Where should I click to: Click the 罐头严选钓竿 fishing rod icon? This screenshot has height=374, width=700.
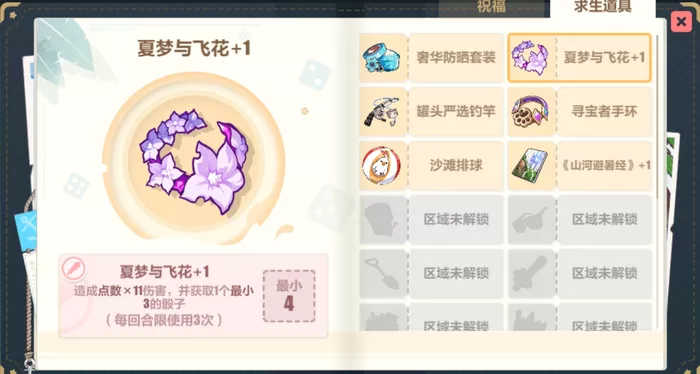coord(383,112)
